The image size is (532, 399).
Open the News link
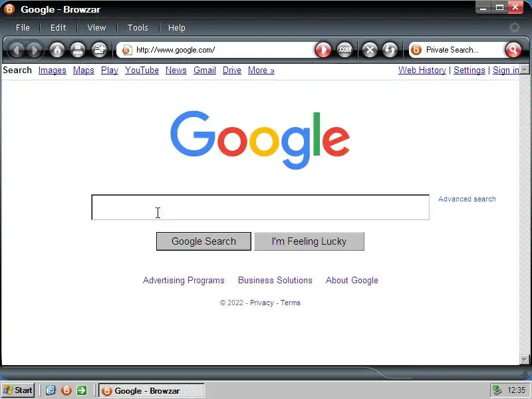click(x=176, y=70)
